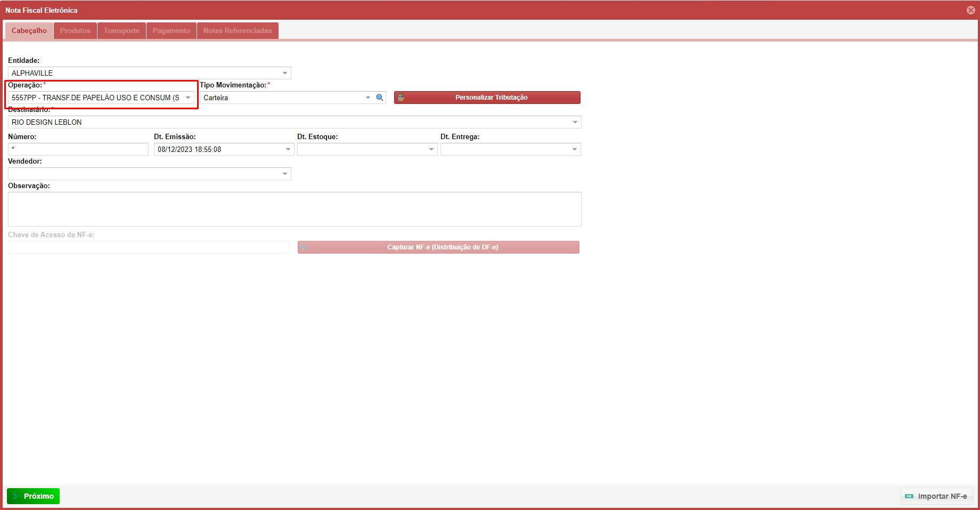Expand the Entidade dropdown arrow
Screen dimensions: 980x510
(285, 73)
